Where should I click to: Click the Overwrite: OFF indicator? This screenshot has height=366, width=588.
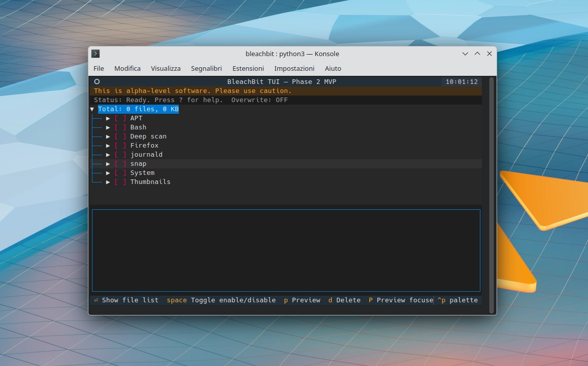[x=260, y=100]
